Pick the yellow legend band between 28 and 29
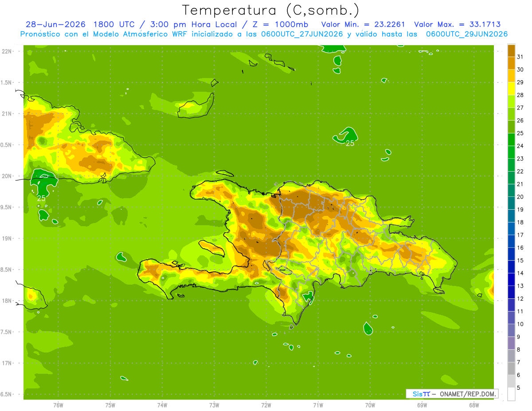 [511, 88]
